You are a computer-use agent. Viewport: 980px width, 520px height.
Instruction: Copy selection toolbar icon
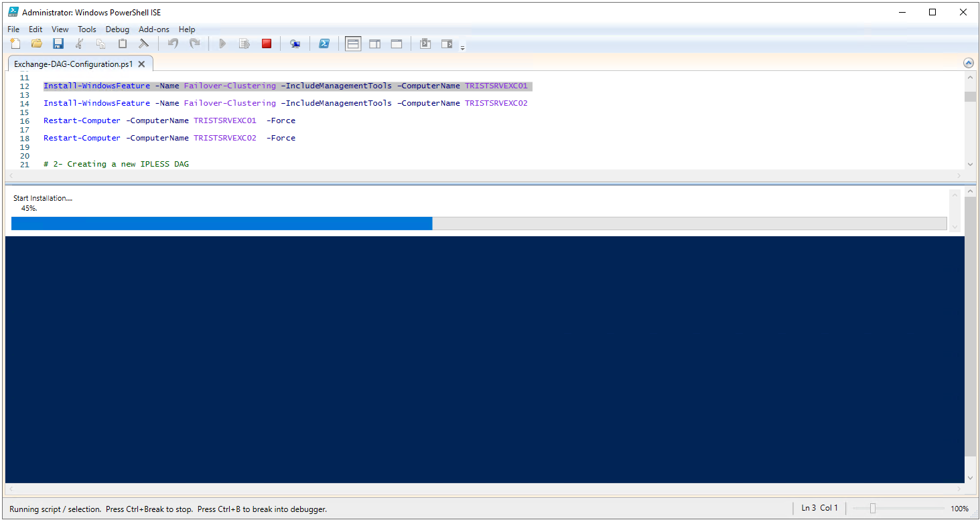pyautogui.click(x=101, y=44)
